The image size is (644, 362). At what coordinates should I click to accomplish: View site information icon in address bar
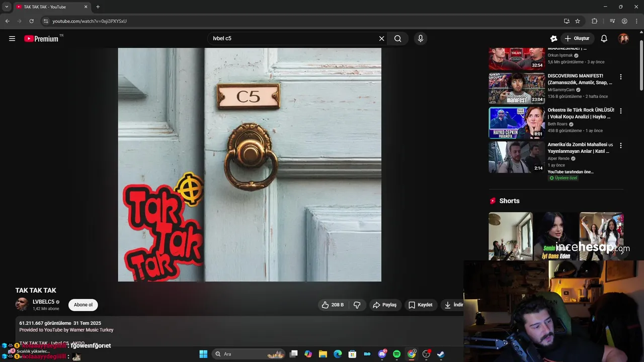[x=46, y=21]
